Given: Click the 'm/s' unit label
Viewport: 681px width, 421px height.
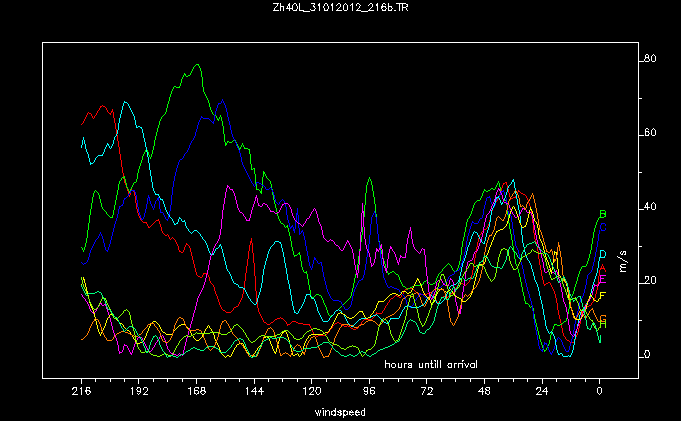Looking at the screenshot, I should click(622, 262).
